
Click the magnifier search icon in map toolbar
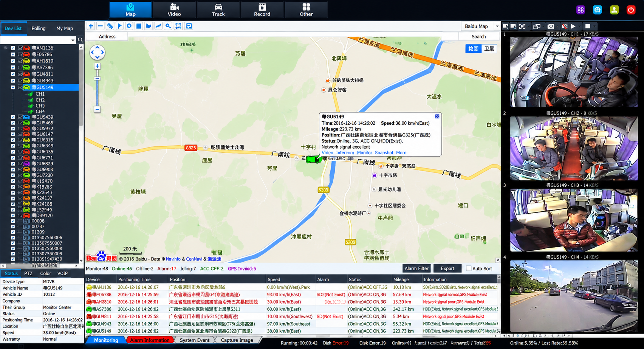tap(168, 26)
